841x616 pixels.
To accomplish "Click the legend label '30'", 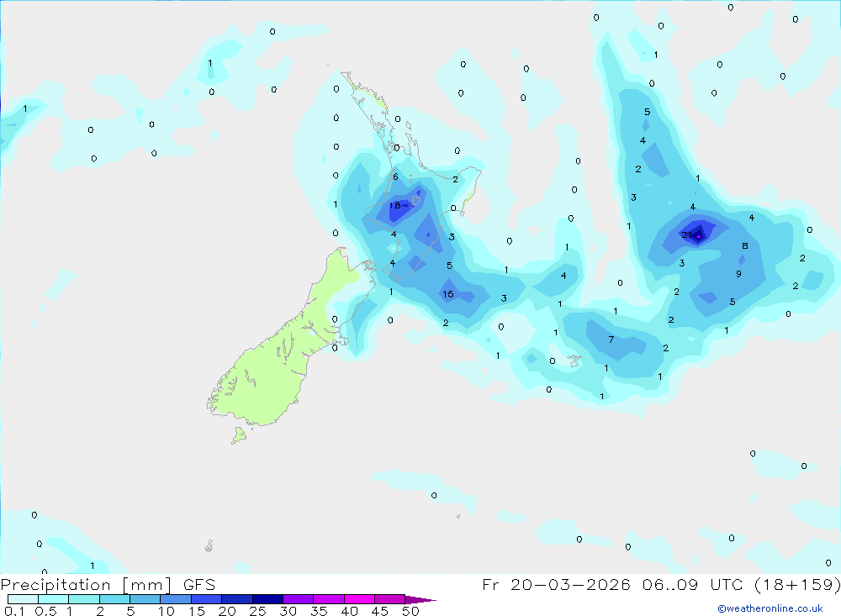I will pyautogui.click(x=288, y=611).
